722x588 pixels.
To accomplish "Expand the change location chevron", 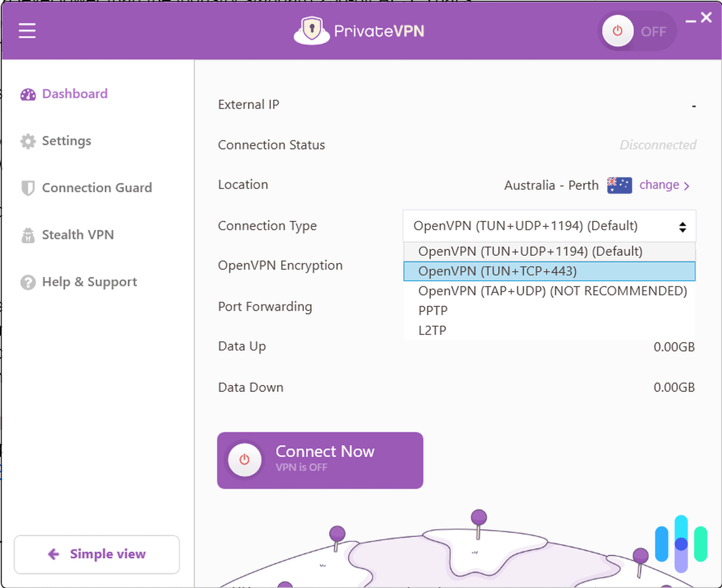I will pyautogui.click(x=687, y=185).
